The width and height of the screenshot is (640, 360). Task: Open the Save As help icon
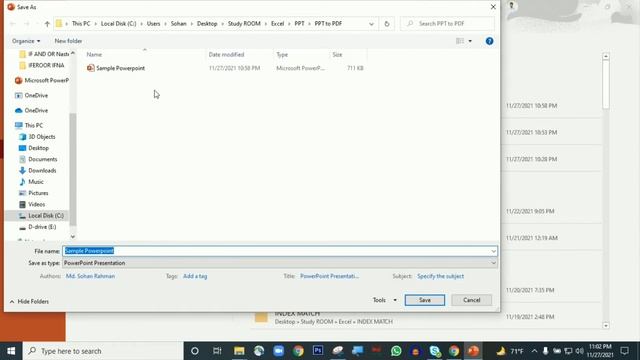[x=489, y=41]
